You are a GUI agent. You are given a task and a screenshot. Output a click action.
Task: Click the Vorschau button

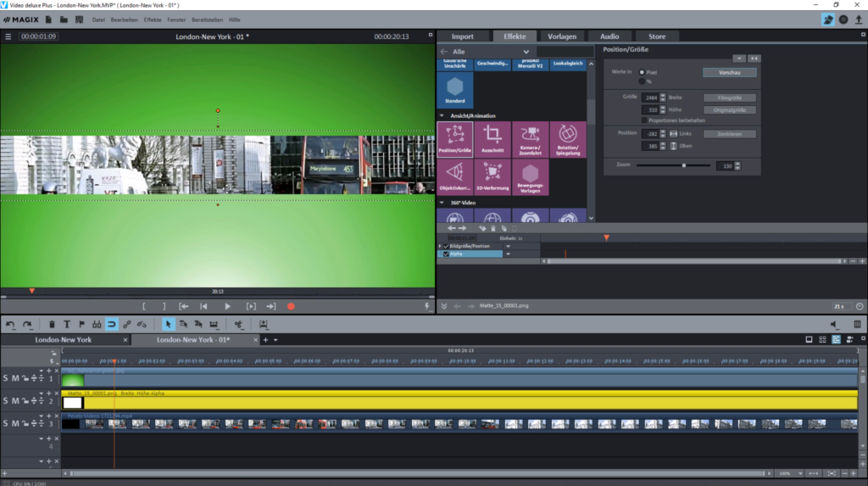coord(730,73)
